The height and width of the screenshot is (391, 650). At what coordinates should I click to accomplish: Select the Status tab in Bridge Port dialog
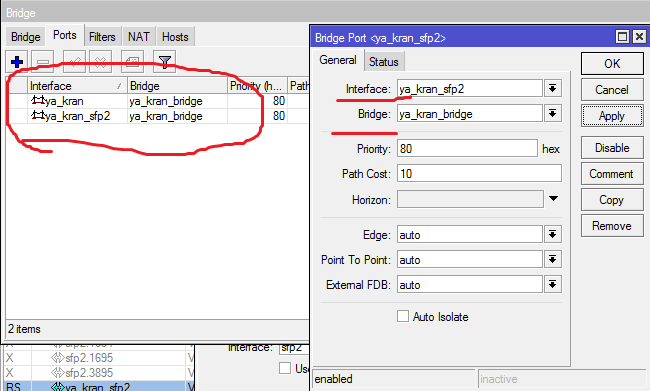tap(383, 62)
